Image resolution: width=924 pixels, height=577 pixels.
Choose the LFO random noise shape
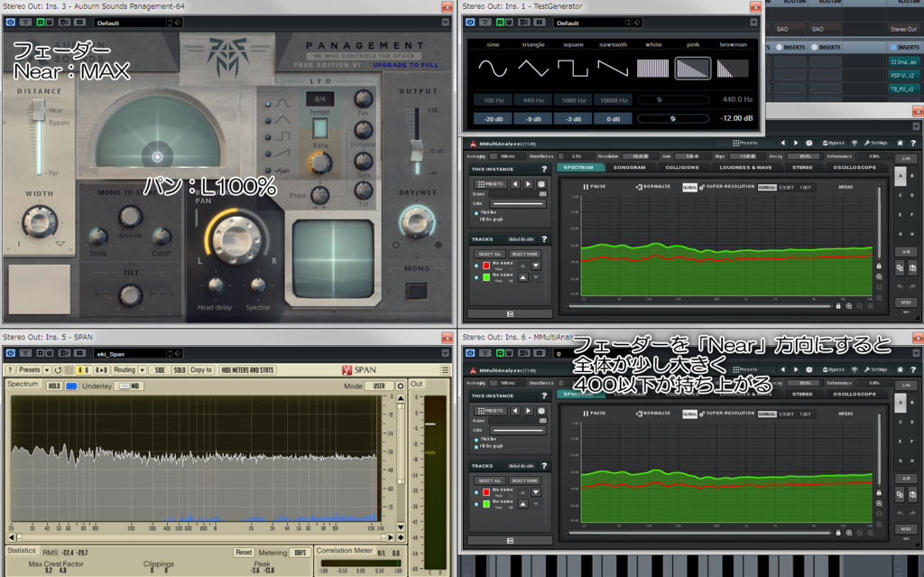click(269, 171)
